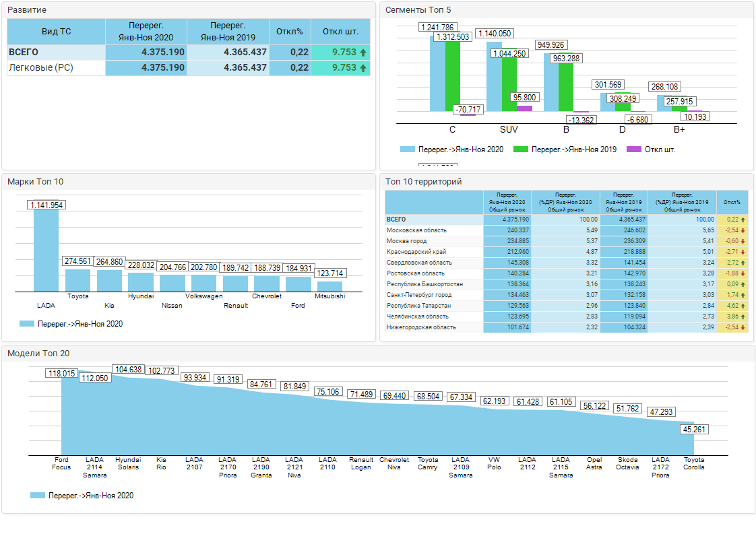Click the green arrow in the Легковые (PC) row
Image resolution: width=756 pixels, height=534 pixels.
click(x=363, y=68)
